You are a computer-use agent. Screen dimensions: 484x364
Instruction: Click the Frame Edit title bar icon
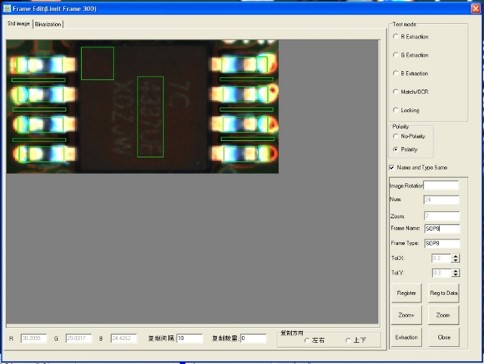(x=7, y=8)
